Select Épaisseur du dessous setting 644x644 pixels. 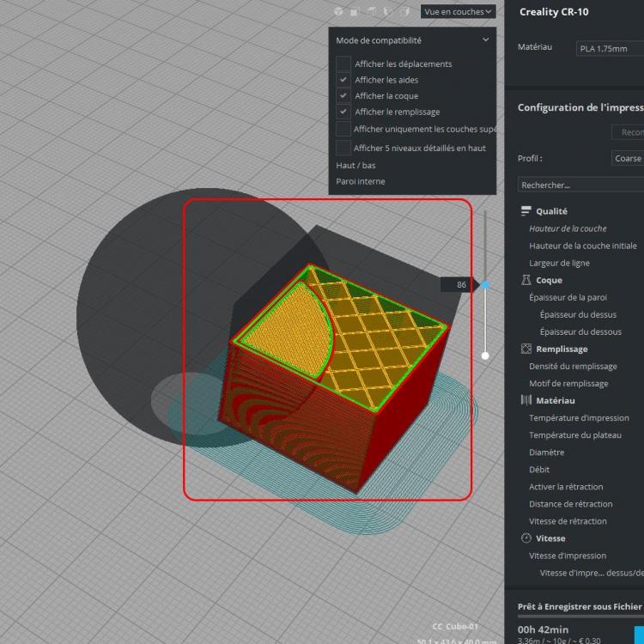coord(580,331)
